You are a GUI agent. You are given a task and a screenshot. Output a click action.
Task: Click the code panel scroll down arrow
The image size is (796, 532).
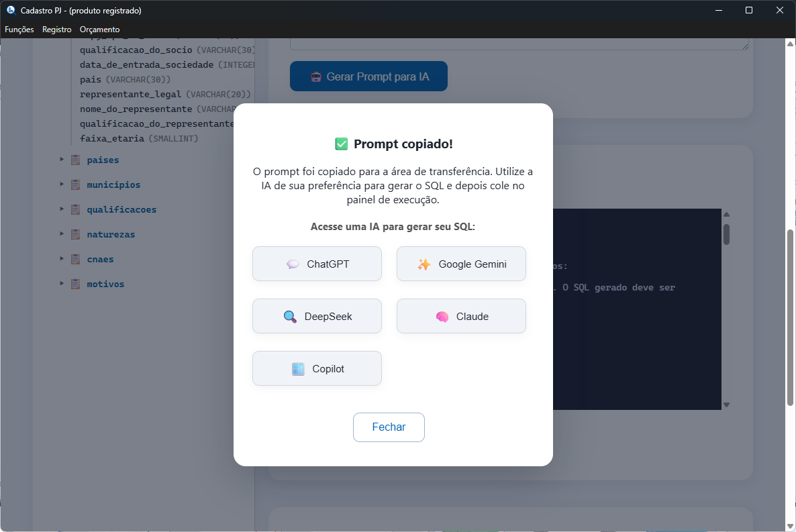(726, 405)
